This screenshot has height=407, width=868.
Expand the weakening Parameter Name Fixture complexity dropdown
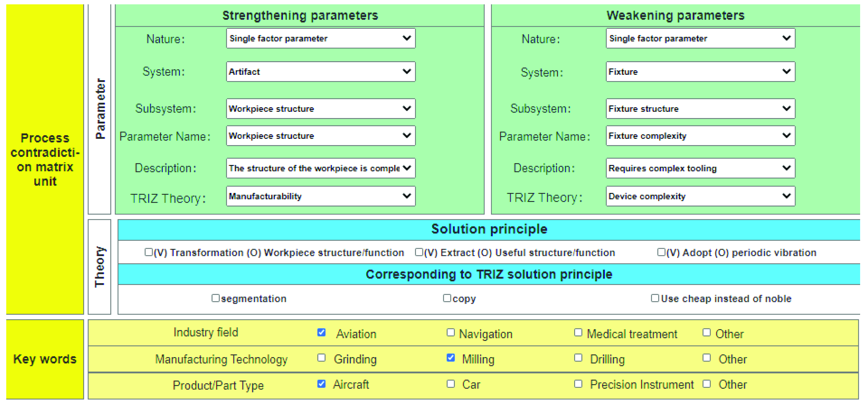click(700, 136)
